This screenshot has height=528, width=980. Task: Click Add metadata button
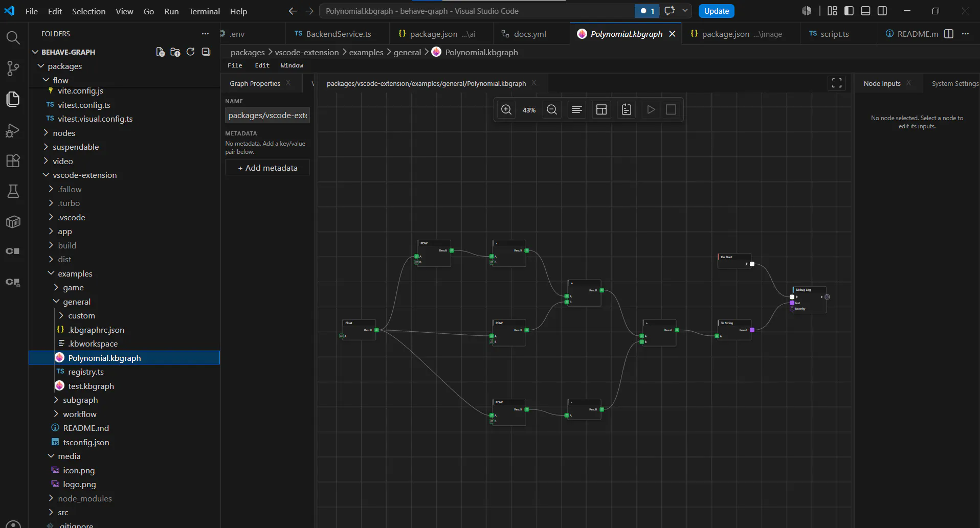point(268,168)
